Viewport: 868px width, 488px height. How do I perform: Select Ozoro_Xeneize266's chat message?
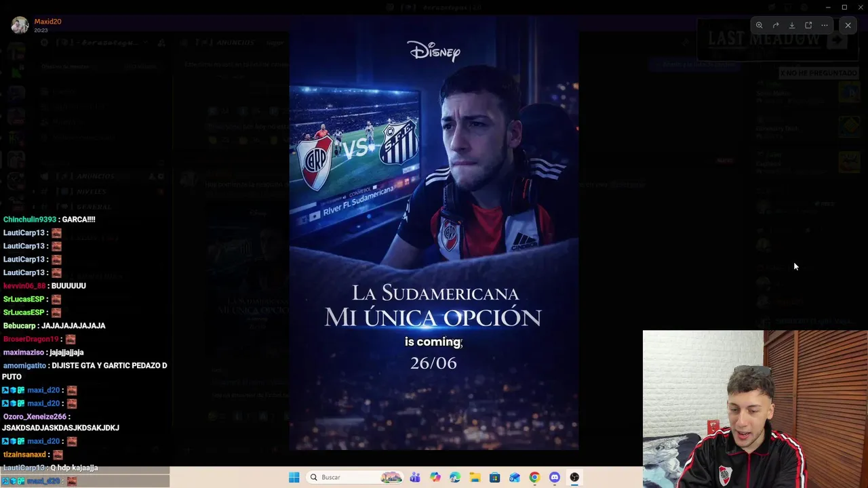click(61, 422)
